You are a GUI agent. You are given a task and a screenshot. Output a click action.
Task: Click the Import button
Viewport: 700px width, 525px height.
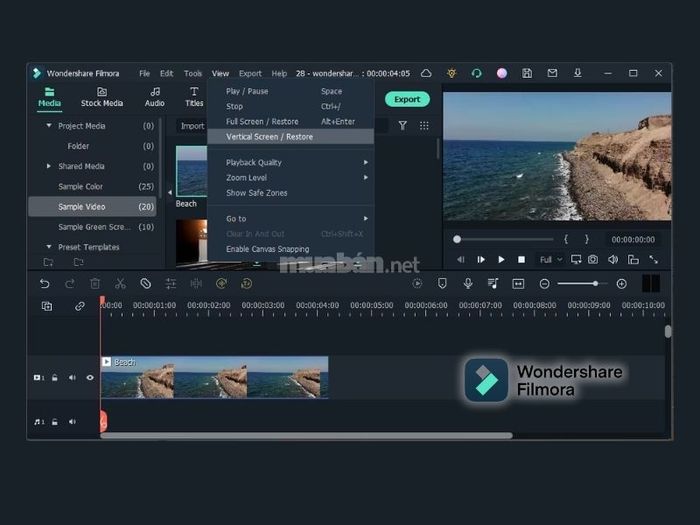[192, 126]
